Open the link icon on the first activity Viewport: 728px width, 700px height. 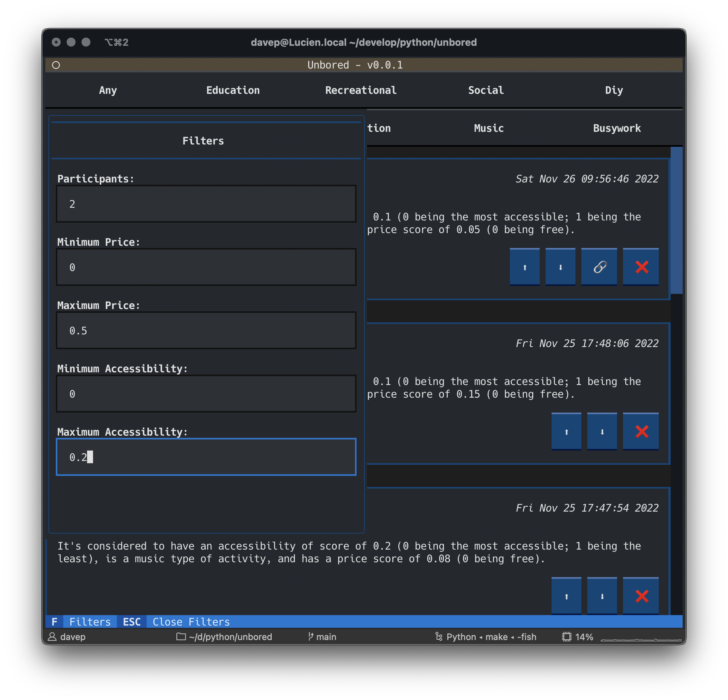pos(599,267)
